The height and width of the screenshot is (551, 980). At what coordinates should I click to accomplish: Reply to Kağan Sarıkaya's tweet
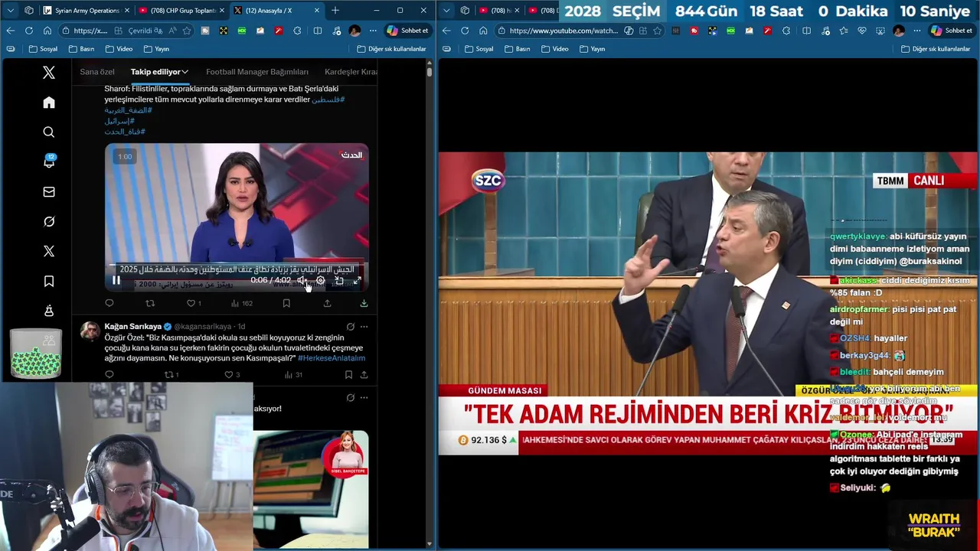click(109, 374)
